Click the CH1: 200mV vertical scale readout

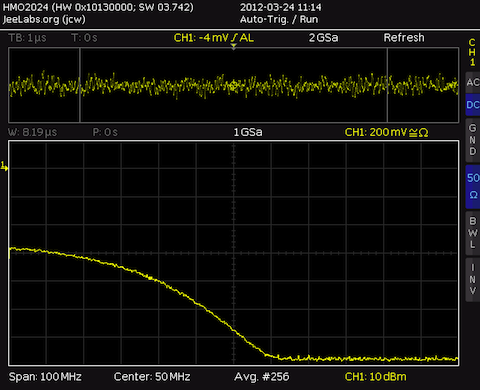tap(386, 132)
